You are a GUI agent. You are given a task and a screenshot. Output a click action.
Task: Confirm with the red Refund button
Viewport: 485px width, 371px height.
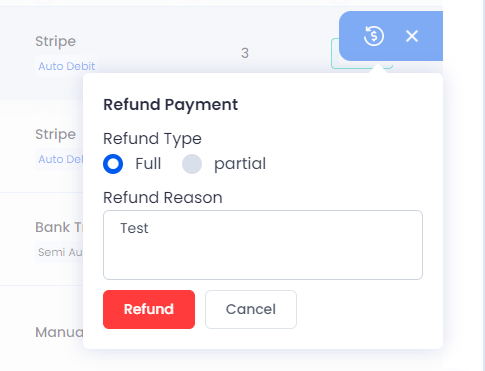pos(149,309)
